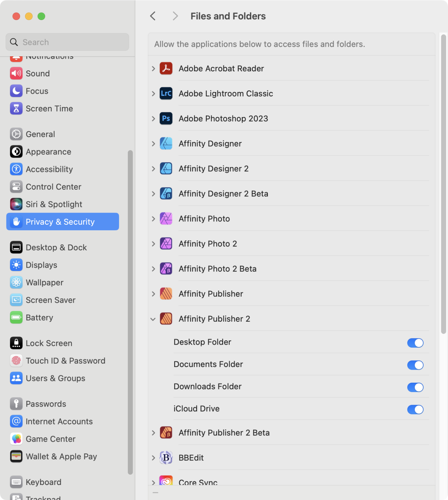Disable Desktop Folder access for Affinity Publisher 2
This screenshot has width=448, height=500.
tap(415, 343)
